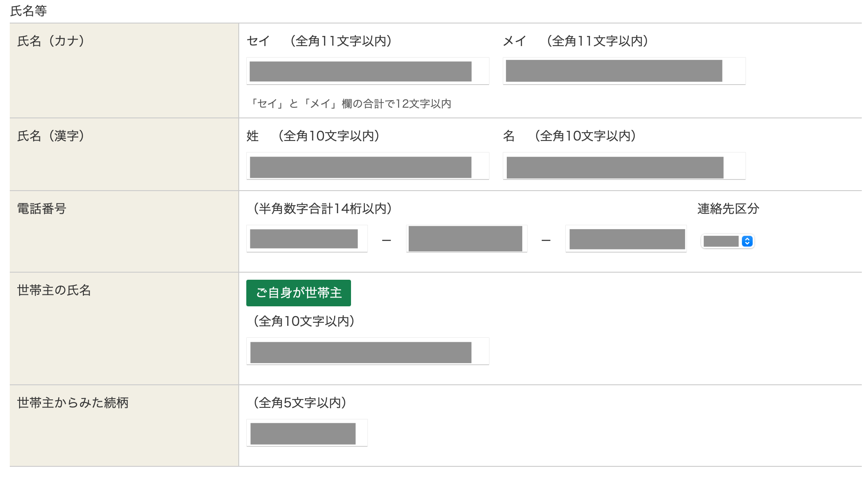Viewport: 868px width, 477px height.
Task: Focus the 姓 kanji surname input field
Action: 367,166
